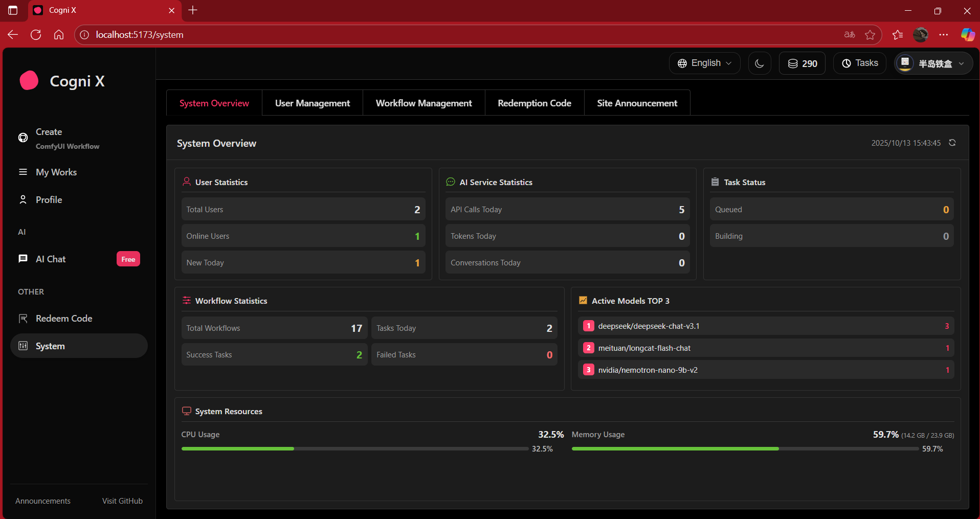Switch to the User Management tab
The image size is (980, 519).
(x=312, y=103)
